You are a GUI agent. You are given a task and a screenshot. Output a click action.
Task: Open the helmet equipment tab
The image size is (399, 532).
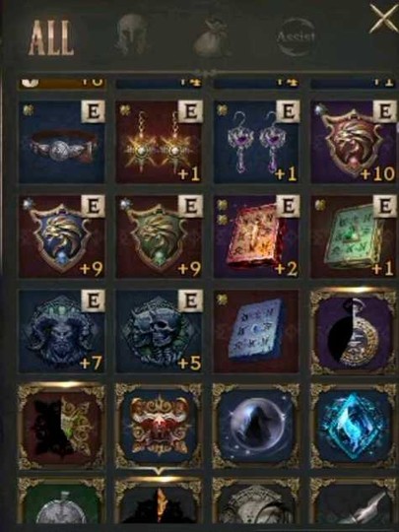point(132,34)
